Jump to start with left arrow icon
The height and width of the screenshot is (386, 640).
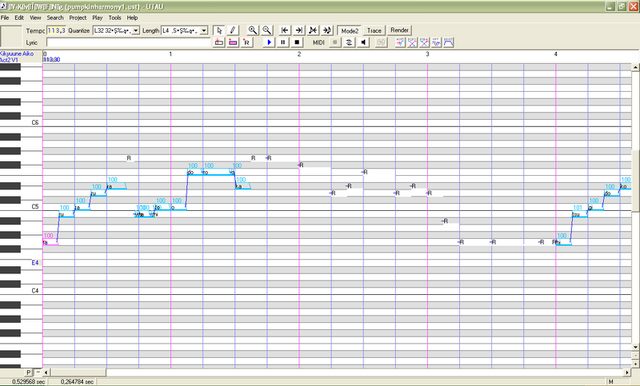coord(285,30)
